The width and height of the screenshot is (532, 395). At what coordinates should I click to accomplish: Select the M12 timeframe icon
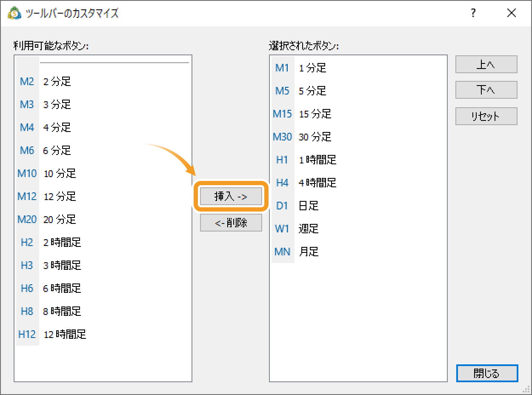point(27,197)
